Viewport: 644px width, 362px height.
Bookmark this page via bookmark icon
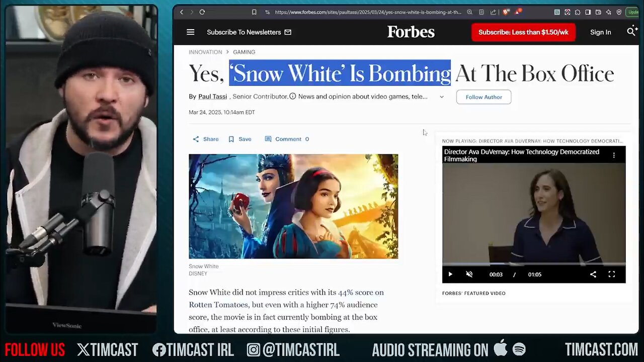[254, 12]
